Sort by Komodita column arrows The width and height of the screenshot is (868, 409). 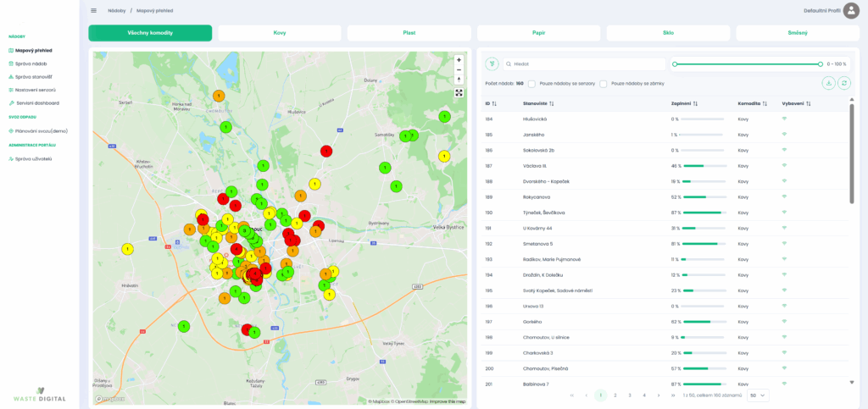(x=765, y=103)
